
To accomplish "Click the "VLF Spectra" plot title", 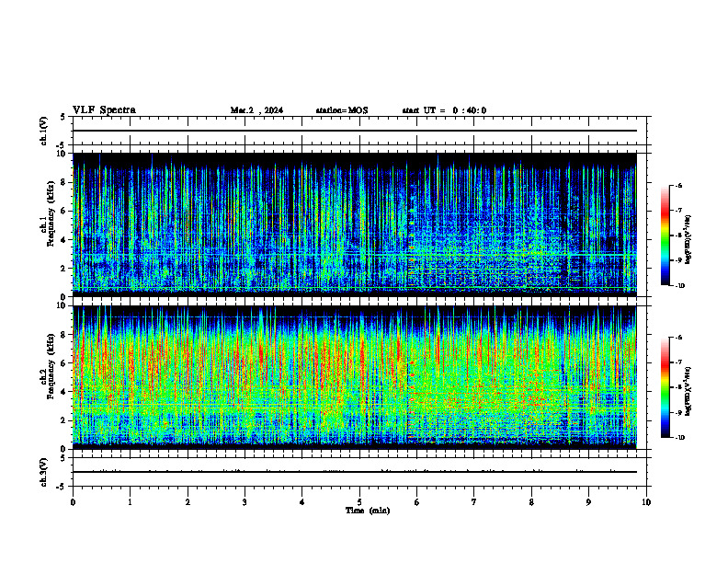I will (x=104, y=110).
